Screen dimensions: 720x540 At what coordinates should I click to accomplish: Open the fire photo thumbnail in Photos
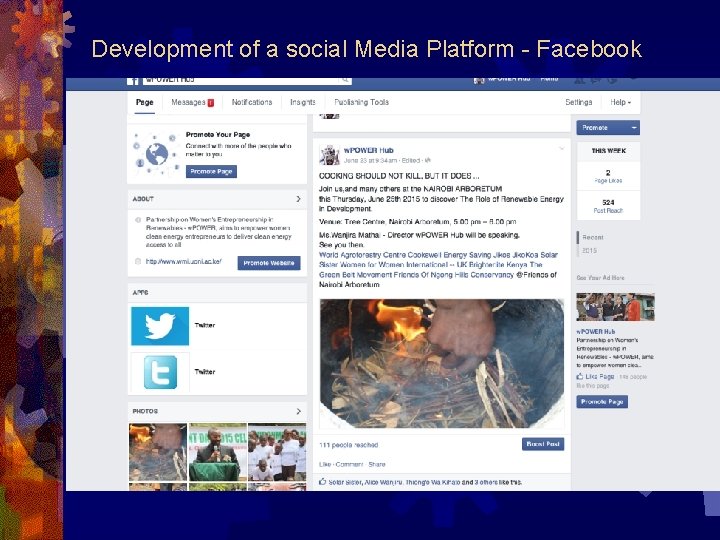click(158, 452)
